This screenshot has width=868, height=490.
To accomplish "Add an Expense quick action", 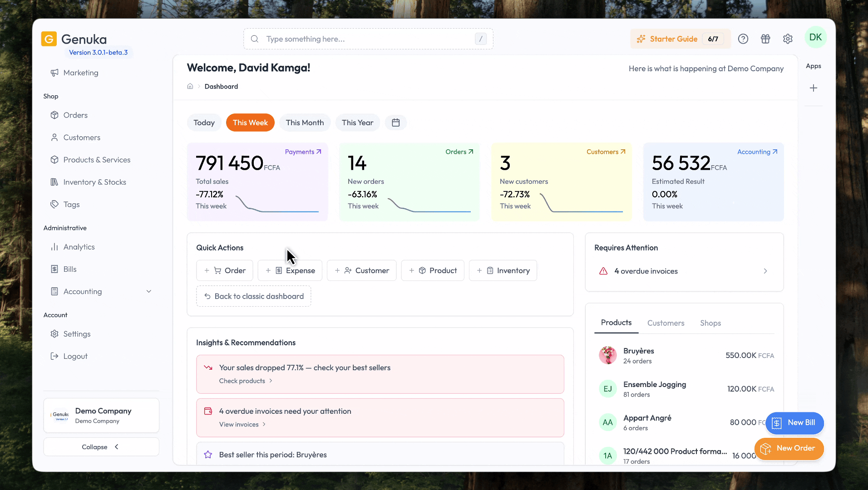I will click(290, 270).
